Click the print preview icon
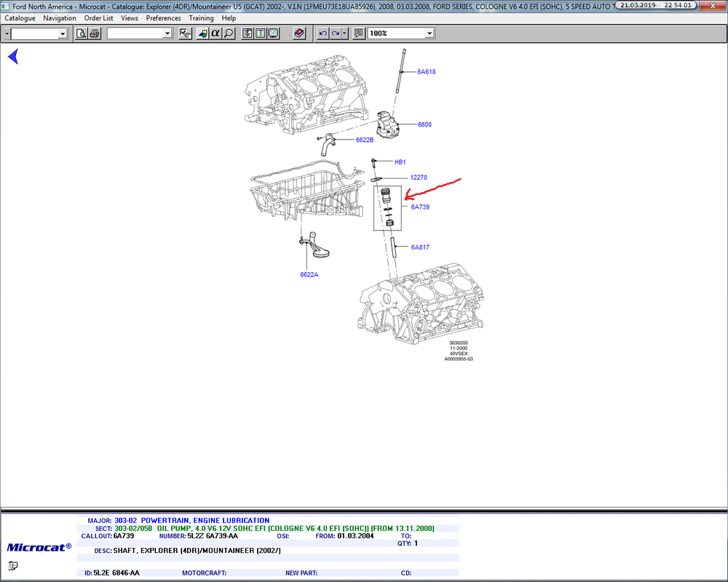The image size is (728, 582). tap(82, 33)
